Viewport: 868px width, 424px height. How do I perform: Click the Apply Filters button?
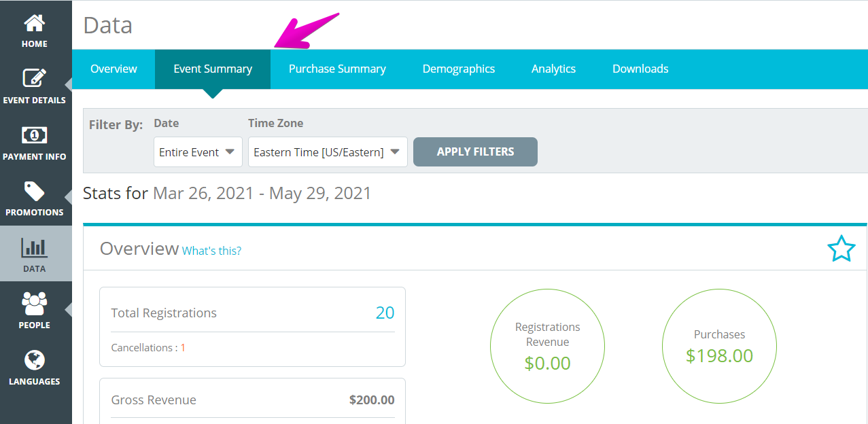[x=475, y=152]
